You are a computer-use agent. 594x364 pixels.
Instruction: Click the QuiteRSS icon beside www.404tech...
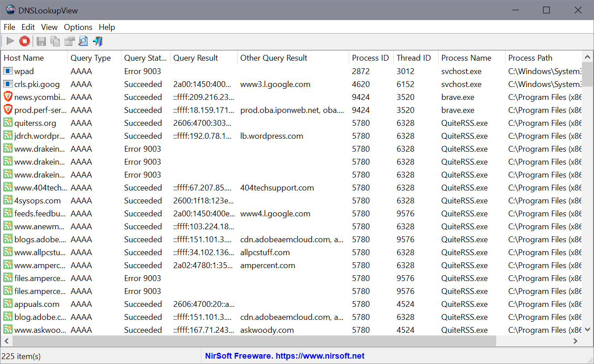point(8,187)
